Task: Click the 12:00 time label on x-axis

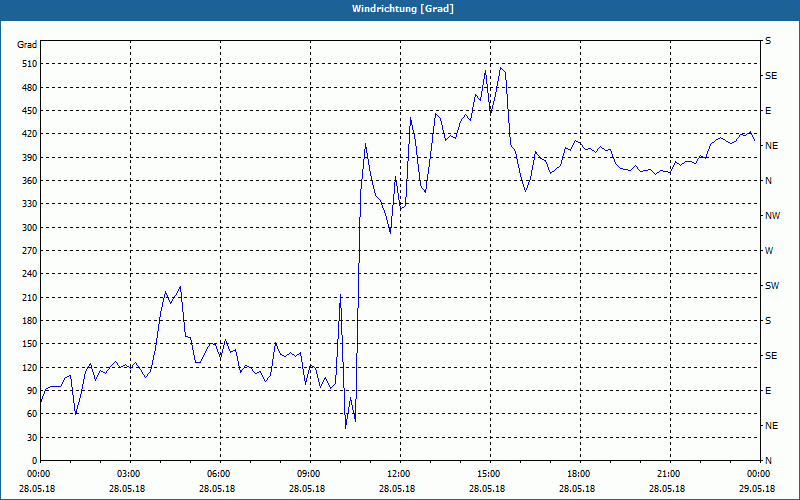Action: point(399,474)
